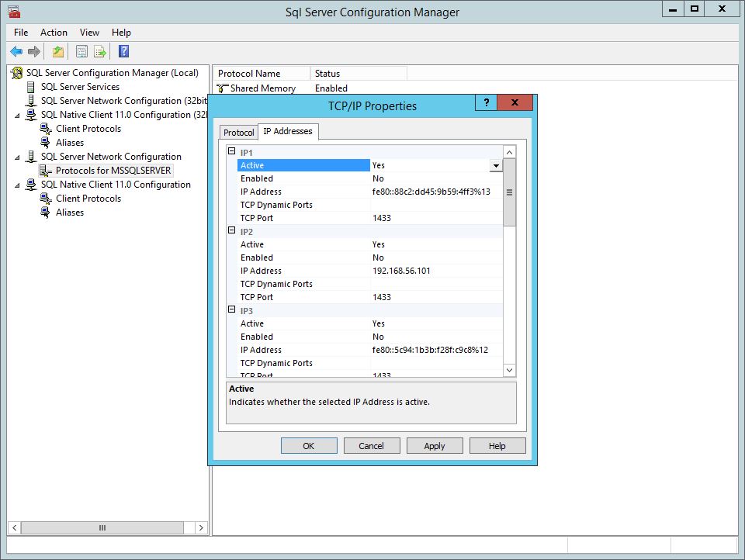The image size is (745, 560).
Task: Click the blue Help toolbar icon
Action: (x=123, y=51)
